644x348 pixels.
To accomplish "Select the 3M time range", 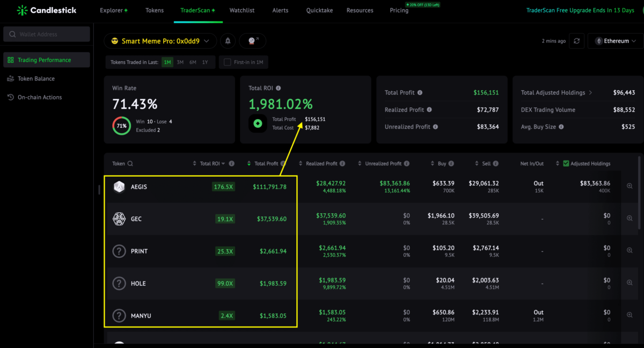I will [180, 62].
